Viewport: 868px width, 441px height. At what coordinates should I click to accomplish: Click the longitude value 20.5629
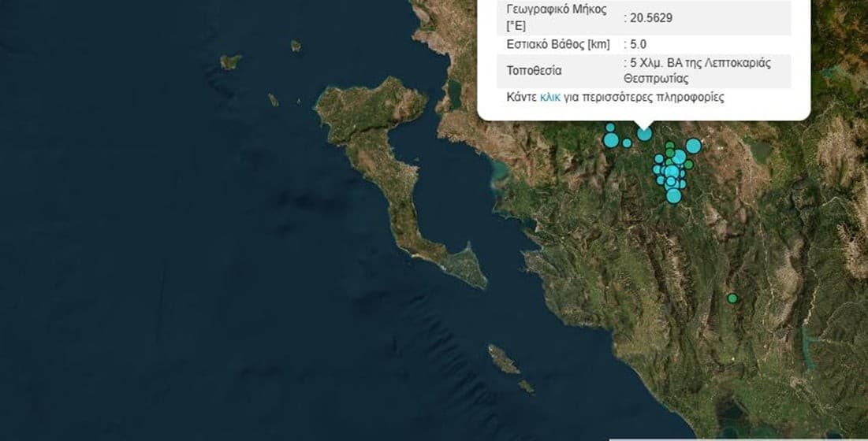651,18
